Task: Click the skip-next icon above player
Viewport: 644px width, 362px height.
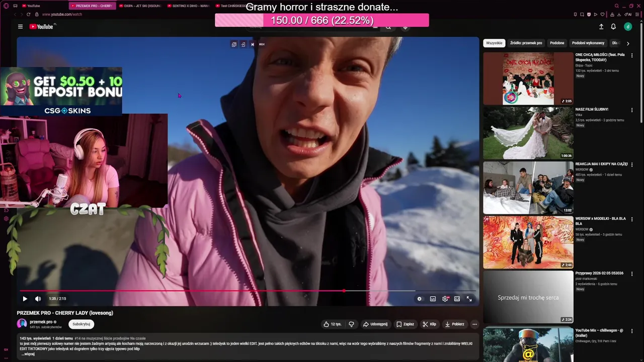Action: 253,44
